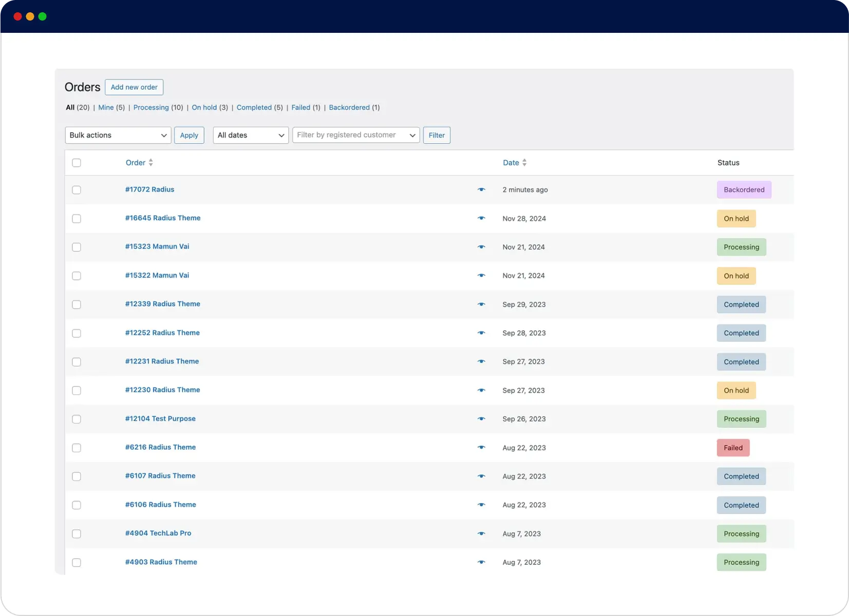Click the Order column header to sort
The image size is (849, 616).
136,163
